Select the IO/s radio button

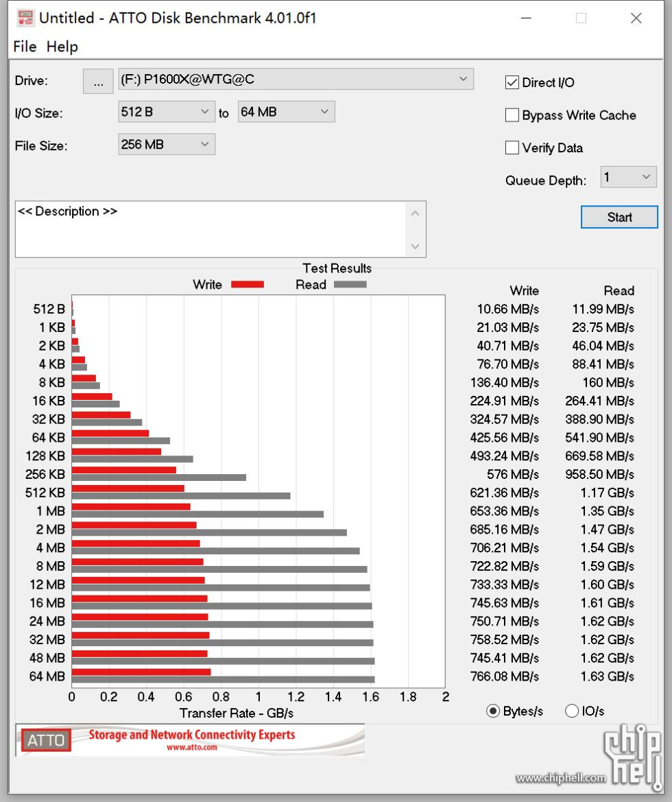click(x=572, y=711)
